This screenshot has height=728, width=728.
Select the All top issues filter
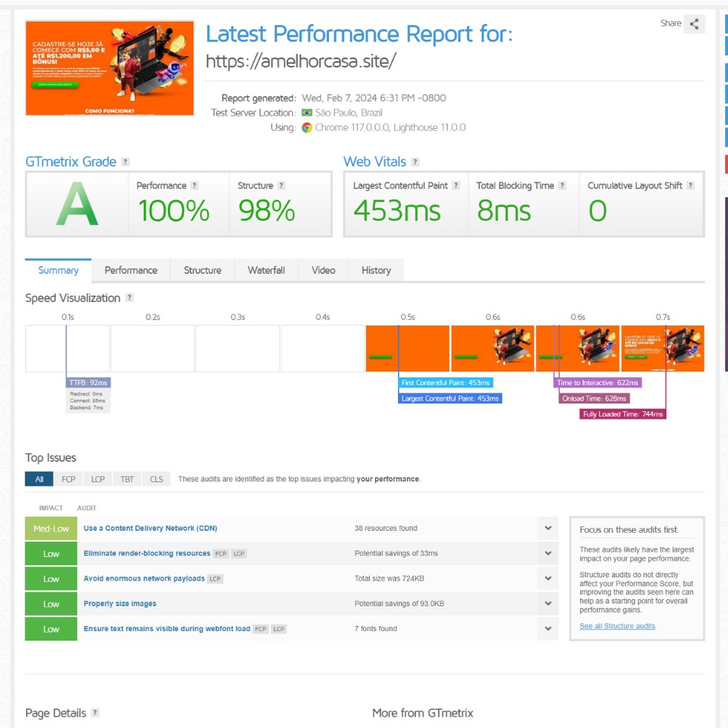click(x=39, y=479)
